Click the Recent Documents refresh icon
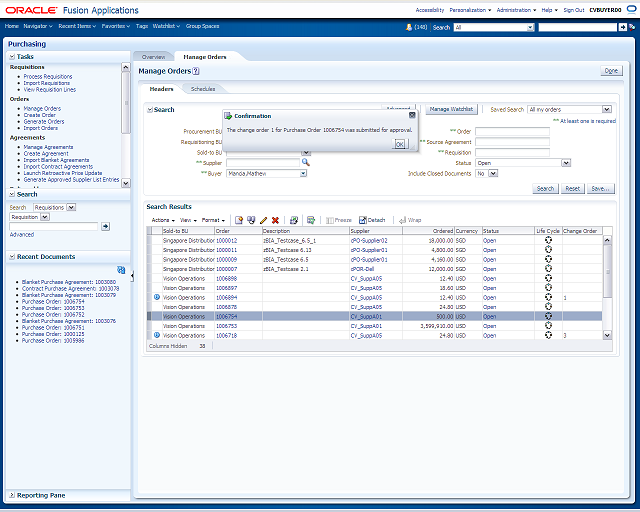The image size is (640, 512). 121,269
